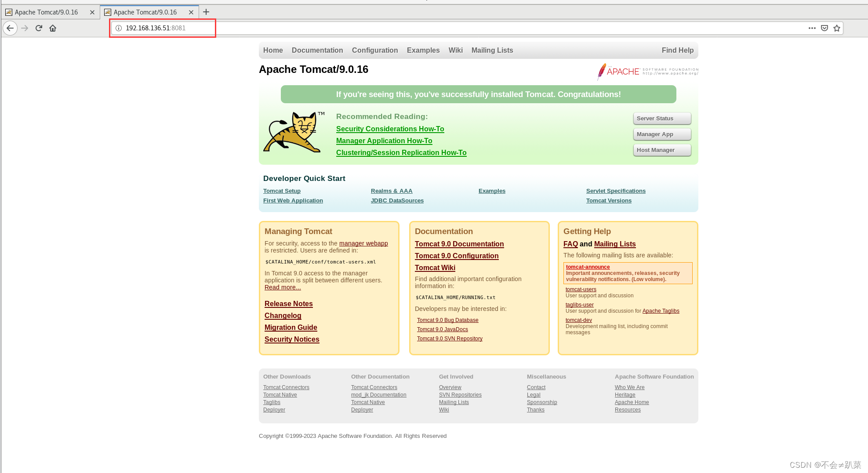Screen dimensions: 868x473
Task: Open Migration Guide link
Action: [x=291, y=327]
